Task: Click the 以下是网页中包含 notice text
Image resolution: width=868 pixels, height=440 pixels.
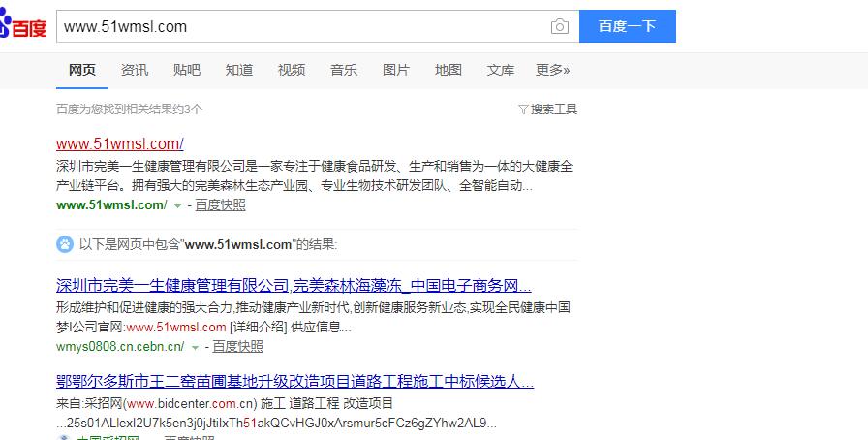Action: tap(208, 244)
